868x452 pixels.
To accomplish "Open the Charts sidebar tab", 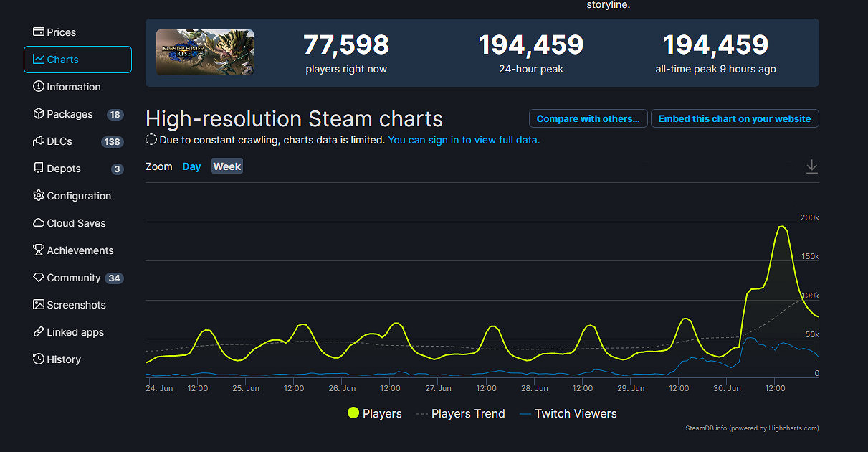I will tap(77, 60).
